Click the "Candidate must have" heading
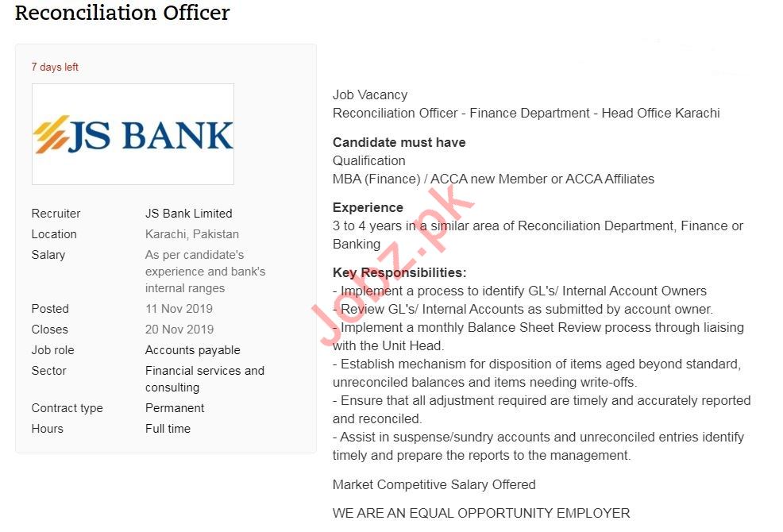 (x=399, y=143)
